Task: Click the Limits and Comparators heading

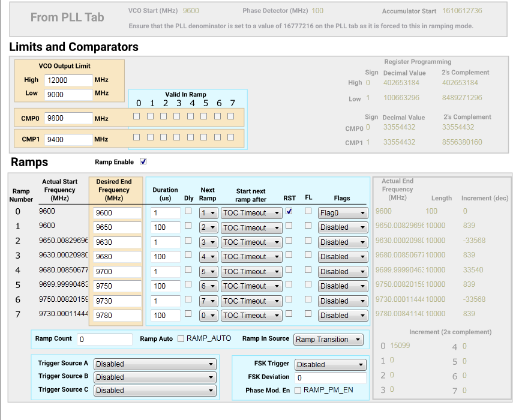Action: [74, 47]
